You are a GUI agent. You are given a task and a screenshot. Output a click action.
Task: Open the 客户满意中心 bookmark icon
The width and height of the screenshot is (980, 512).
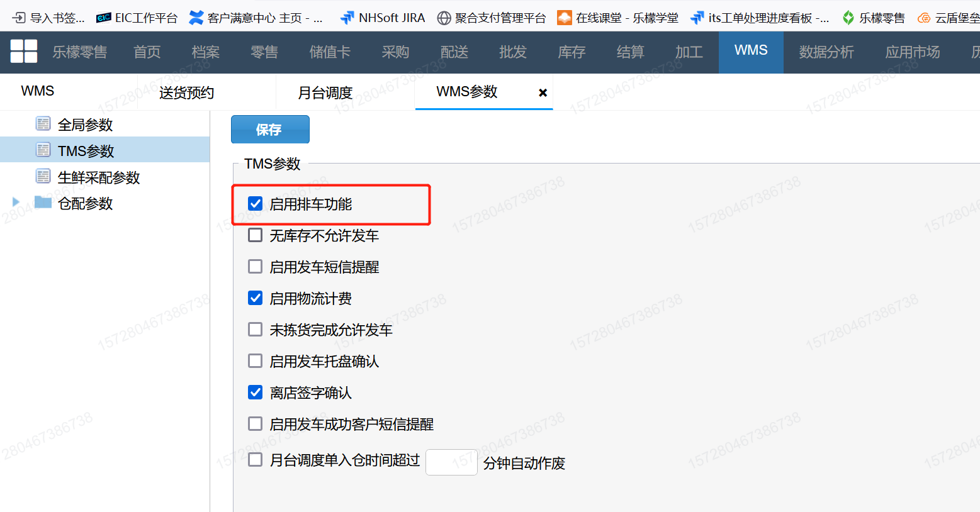coord(196,18)
